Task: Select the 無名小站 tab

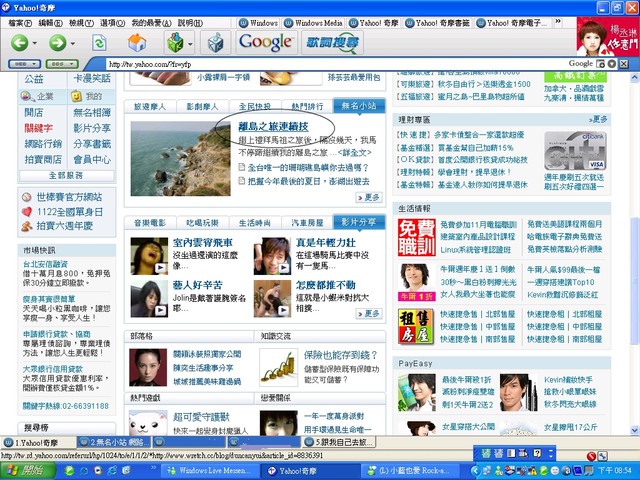Action: pyautogui.click(x=359, y=106)
